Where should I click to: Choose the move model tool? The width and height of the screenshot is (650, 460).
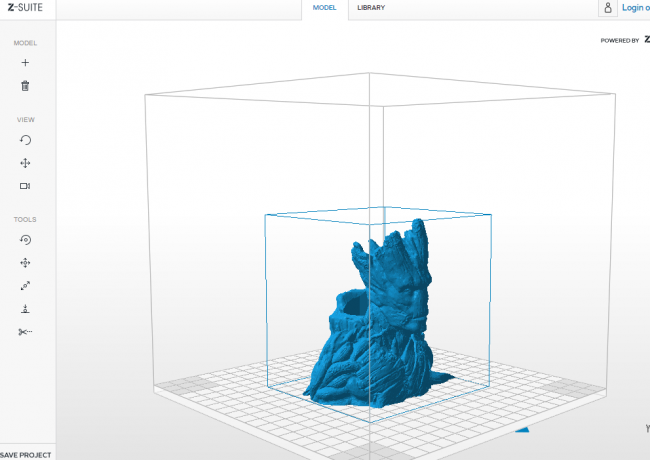(x=25, y=263)
